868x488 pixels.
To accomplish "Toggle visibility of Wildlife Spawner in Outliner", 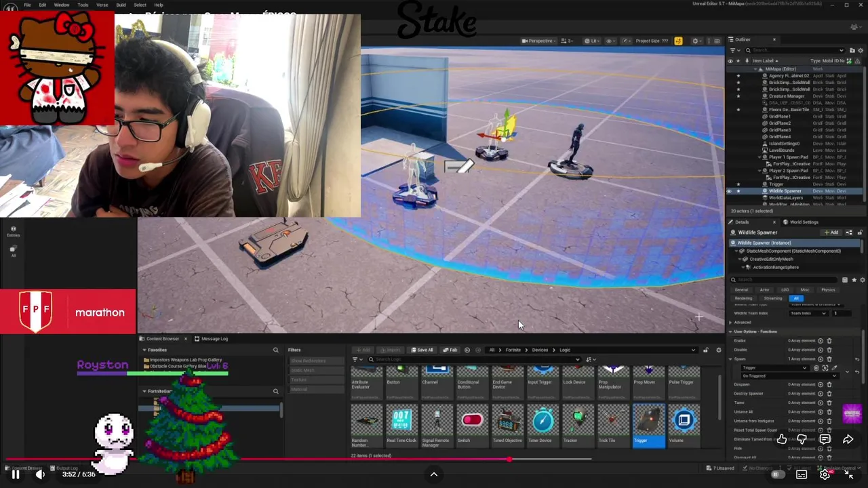I will (730, 191).
